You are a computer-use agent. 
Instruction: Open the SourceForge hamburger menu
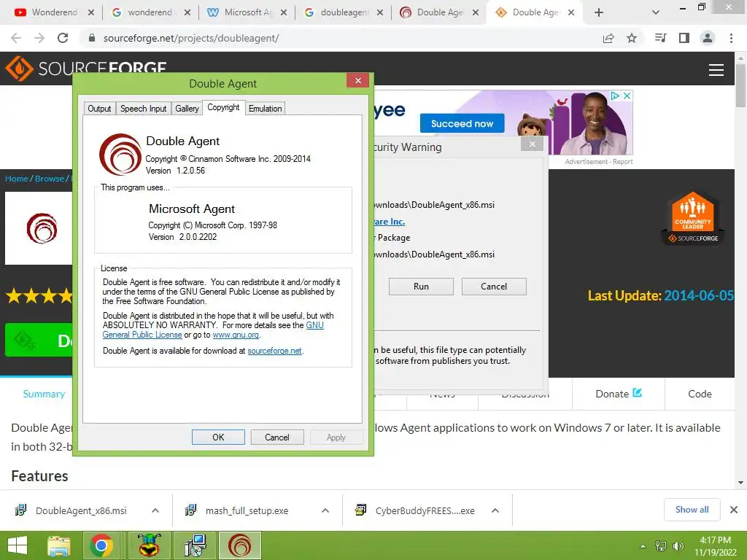point(716,69)
